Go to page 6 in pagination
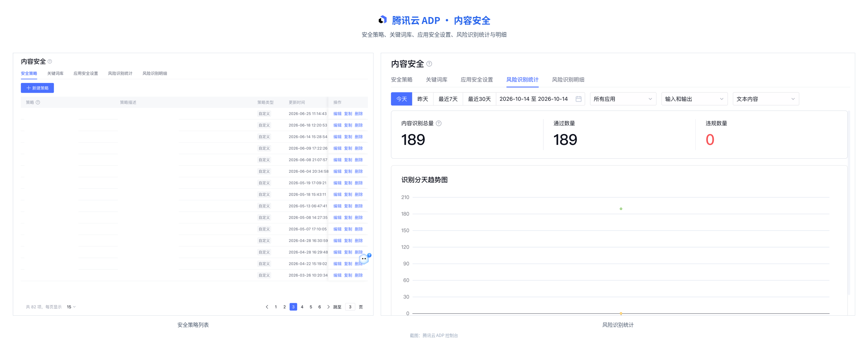This screenshot has width=868, height=354. coord(319,307)
